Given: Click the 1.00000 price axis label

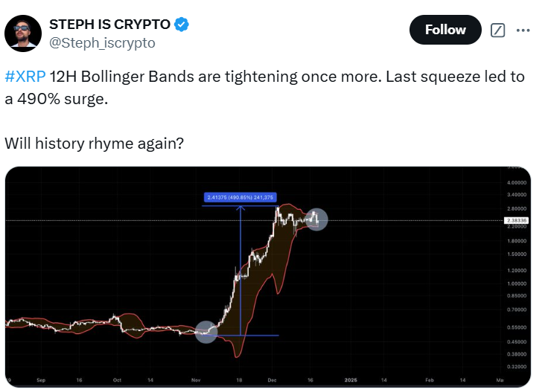Looking at the screenshot, I should pyautogui.click(x=517, y=283).
